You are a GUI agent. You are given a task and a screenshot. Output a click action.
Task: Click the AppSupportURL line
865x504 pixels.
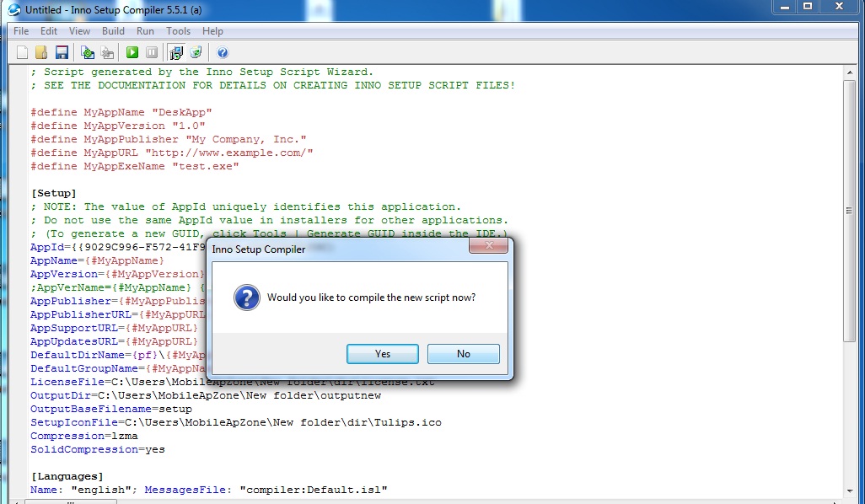(x=114, y=328)
